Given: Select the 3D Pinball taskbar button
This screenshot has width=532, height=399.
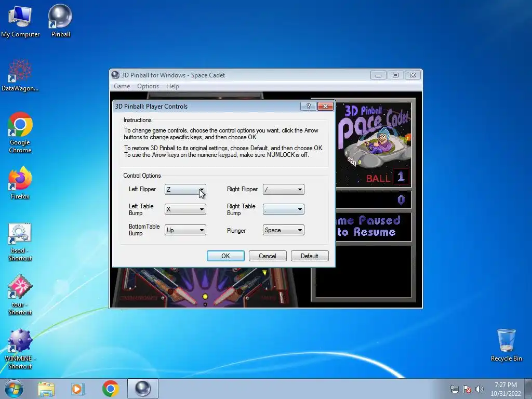Looking at the screenshot, I should click(143, 389).
